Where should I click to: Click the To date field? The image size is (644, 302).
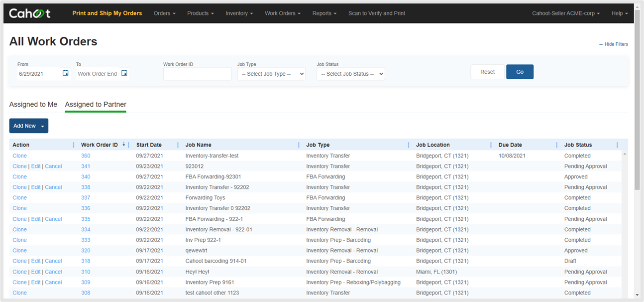pos(98,74)
